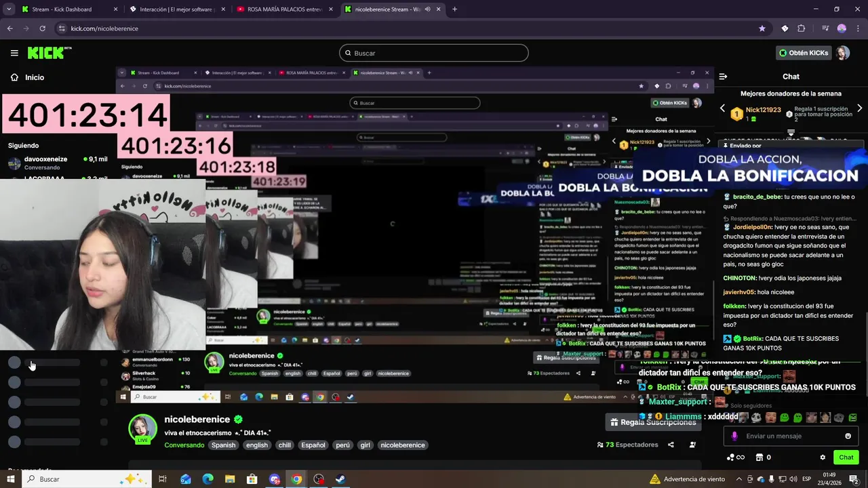This screenshot has height=488, width=868.
Task: Open Chrome profile avatar in toolbar
Action: tap(842, 28)
